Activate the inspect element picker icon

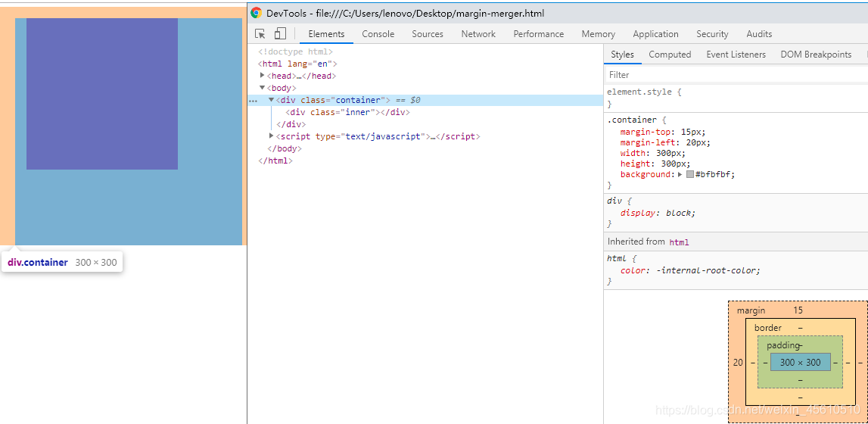tap(260, 34)
